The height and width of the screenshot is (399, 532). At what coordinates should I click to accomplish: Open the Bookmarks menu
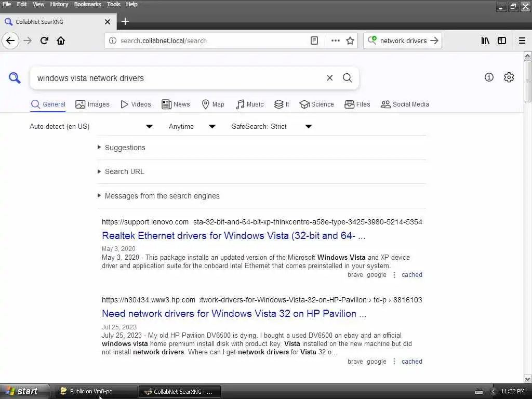[x=87, y=4]
